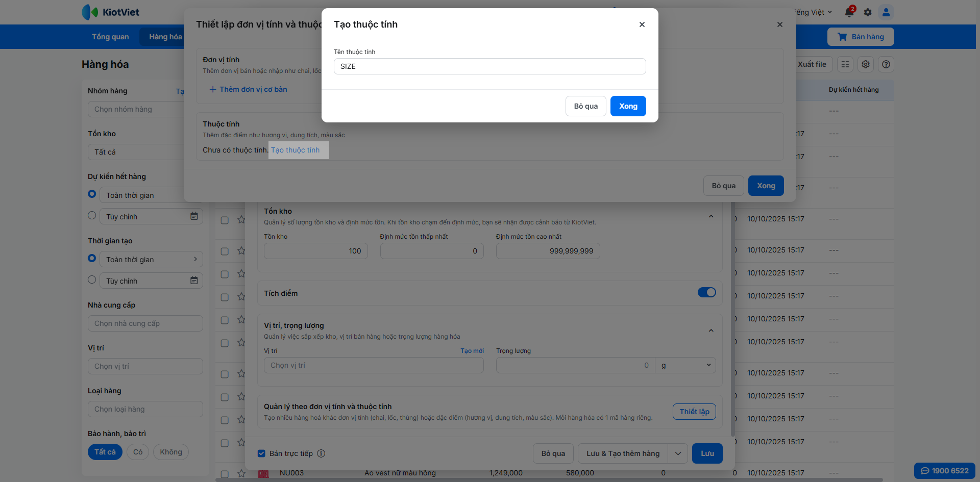980x482 pixels.
Task: Collapse the Tồn kho section
Action: click(711, 216)
